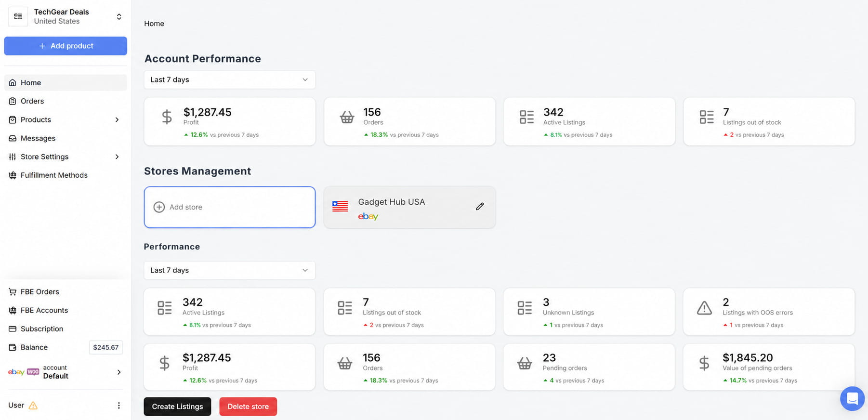Click the Add product button
868x420 pixels.
pos(66,46)
